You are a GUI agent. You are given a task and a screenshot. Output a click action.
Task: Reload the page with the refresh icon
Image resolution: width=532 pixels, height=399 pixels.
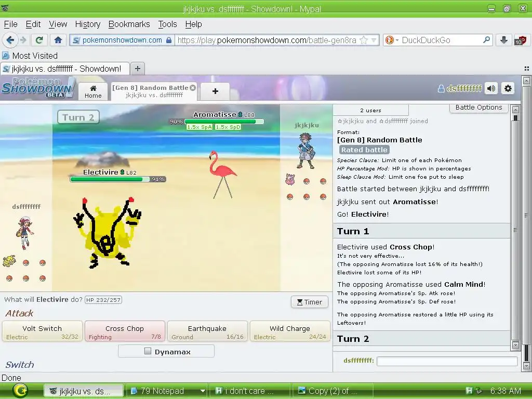point(39,40)
